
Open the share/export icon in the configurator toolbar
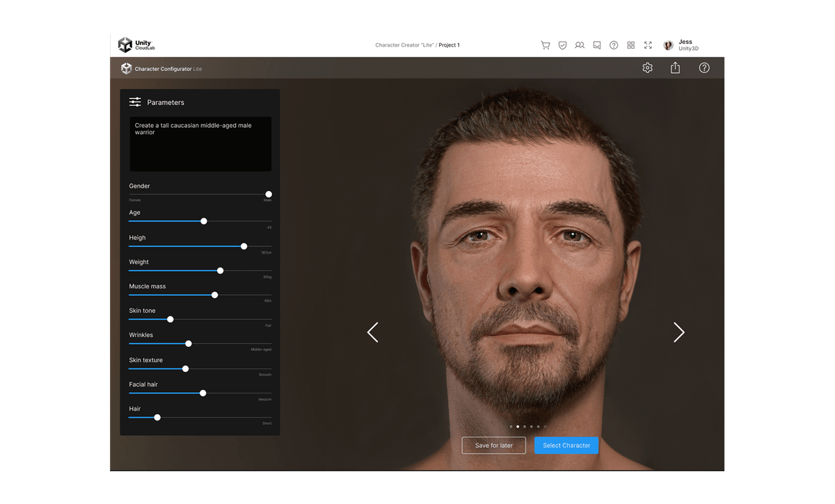675,67
